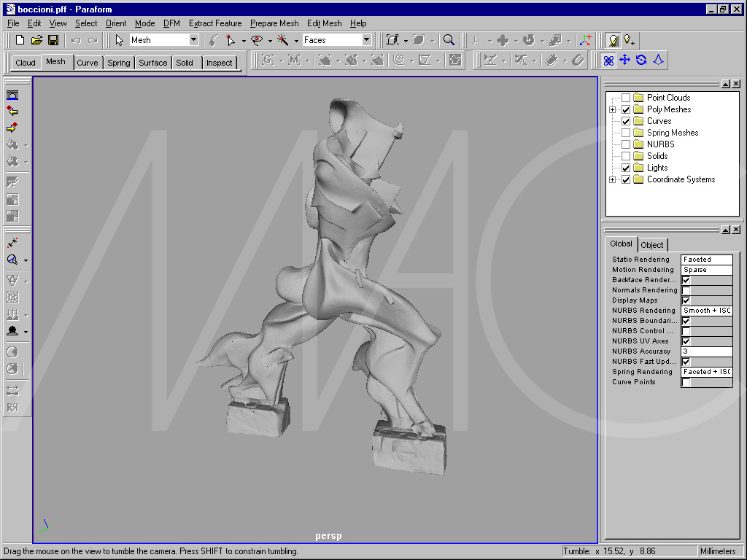Enable the Curve Points checkbox
747x560 pixels.
[x=686, y=382]
